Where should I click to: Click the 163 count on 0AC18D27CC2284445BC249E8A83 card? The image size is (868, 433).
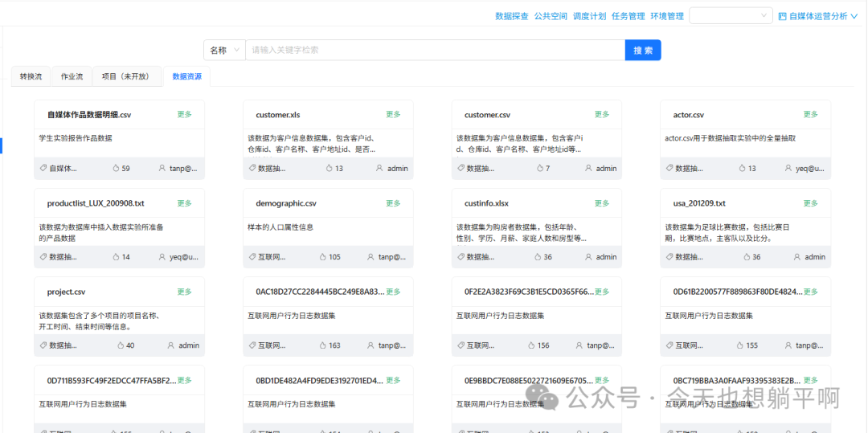(334, 345)
